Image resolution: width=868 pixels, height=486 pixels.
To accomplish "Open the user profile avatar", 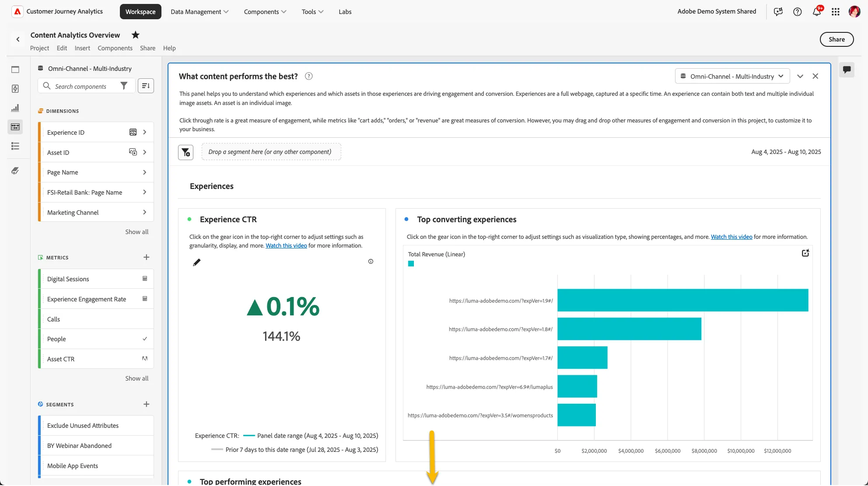I will (x=854, y=12).
